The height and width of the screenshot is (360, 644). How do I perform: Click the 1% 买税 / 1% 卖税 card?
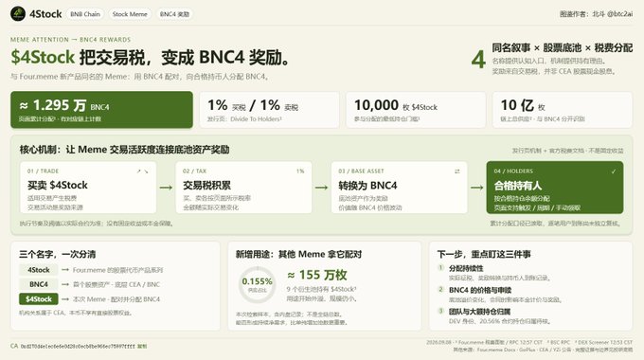269,110
